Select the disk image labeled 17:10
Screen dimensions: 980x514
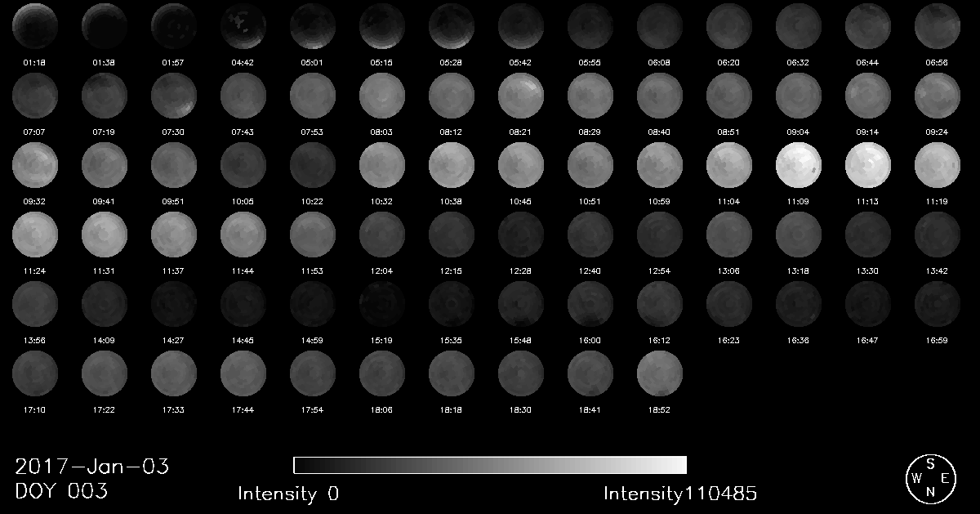click(34, 373)
